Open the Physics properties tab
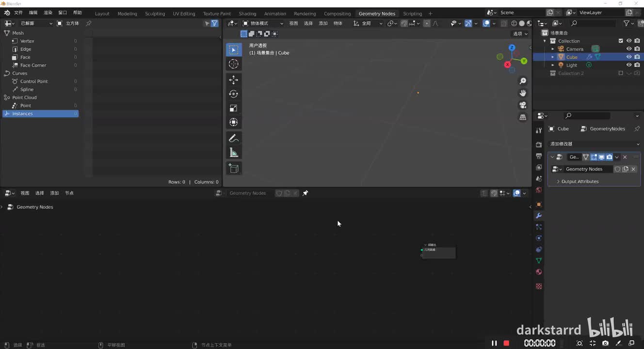Viewport: 644px width, 349px height. coord(539,238)
